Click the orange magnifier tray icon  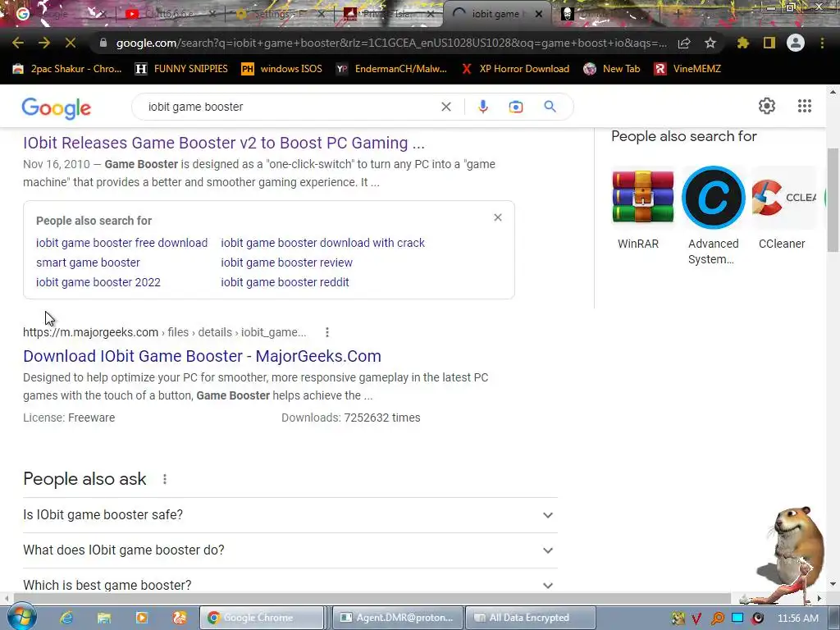[717, 619]
